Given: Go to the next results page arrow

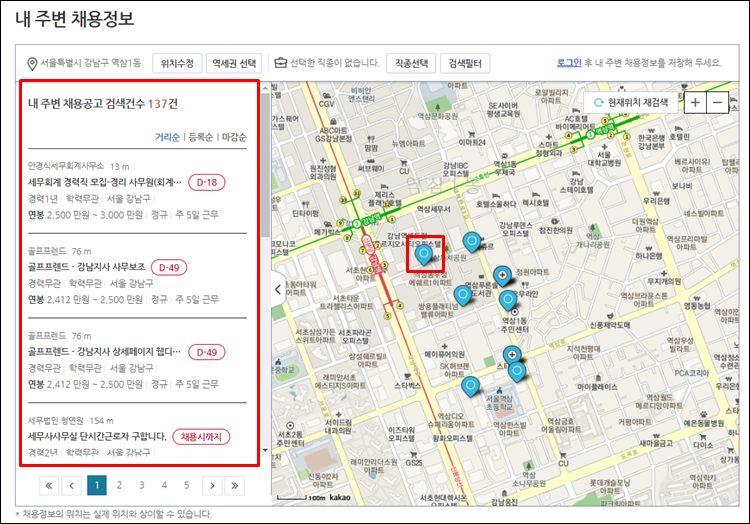Looking at the screenshot, I should coord(211,485).
